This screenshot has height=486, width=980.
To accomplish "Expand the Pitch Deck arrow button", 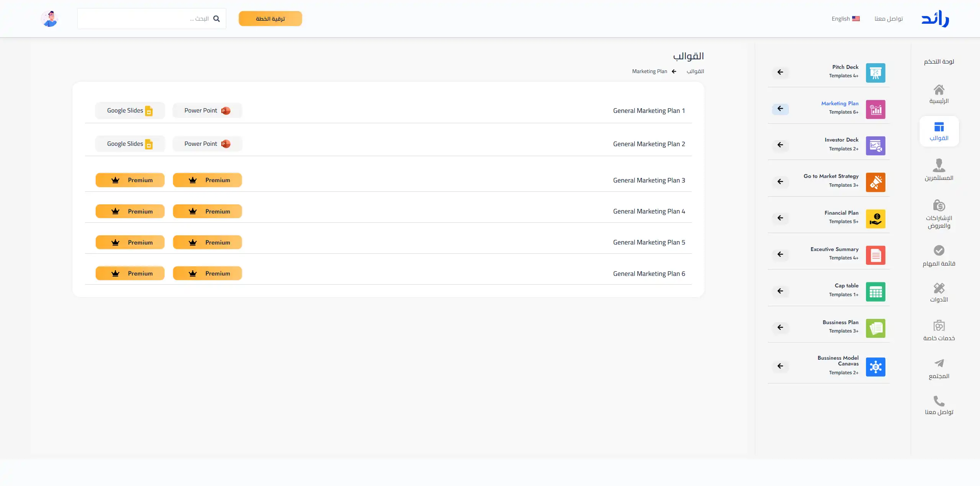I will pos(780,72).
